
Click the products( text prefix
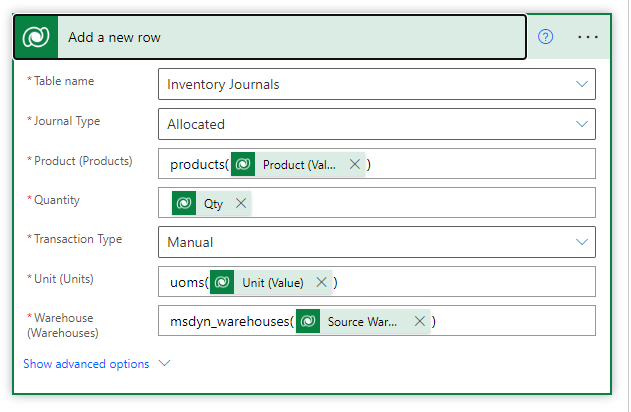coord(199,165)
